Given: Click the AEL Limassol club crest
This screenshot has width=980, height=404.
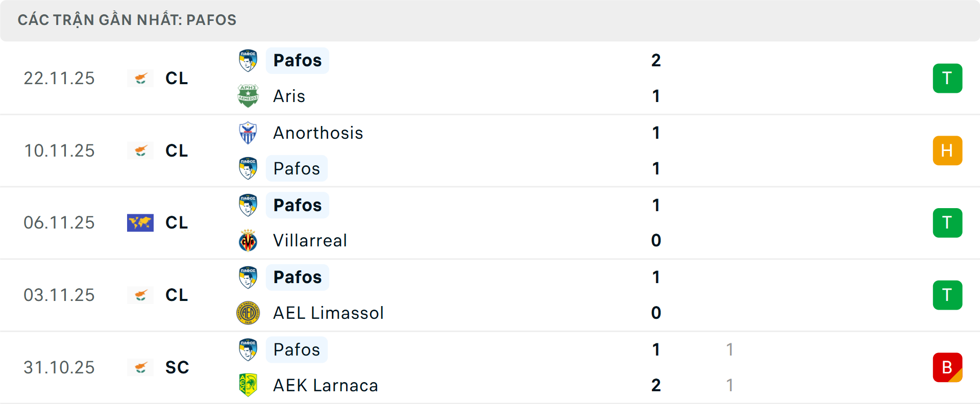Looking at the screenshot, I should pyautogui.click(x=248, y=313).
